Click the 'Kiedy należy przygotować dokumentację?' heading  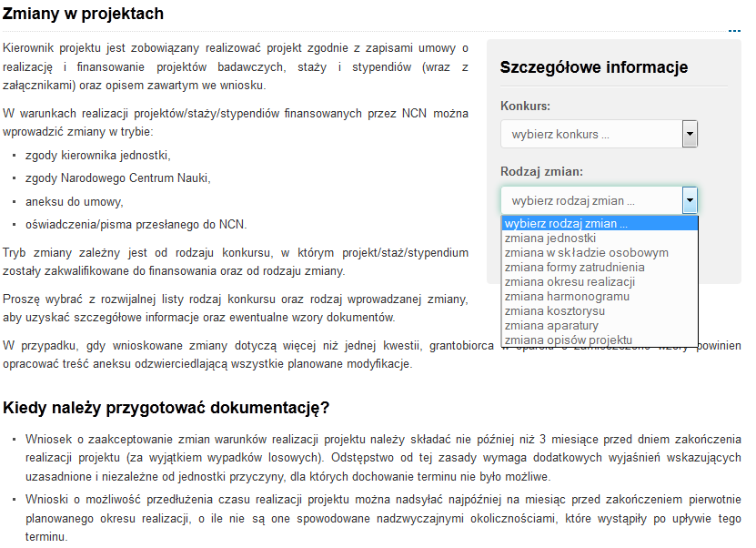[x=166, y=408]
